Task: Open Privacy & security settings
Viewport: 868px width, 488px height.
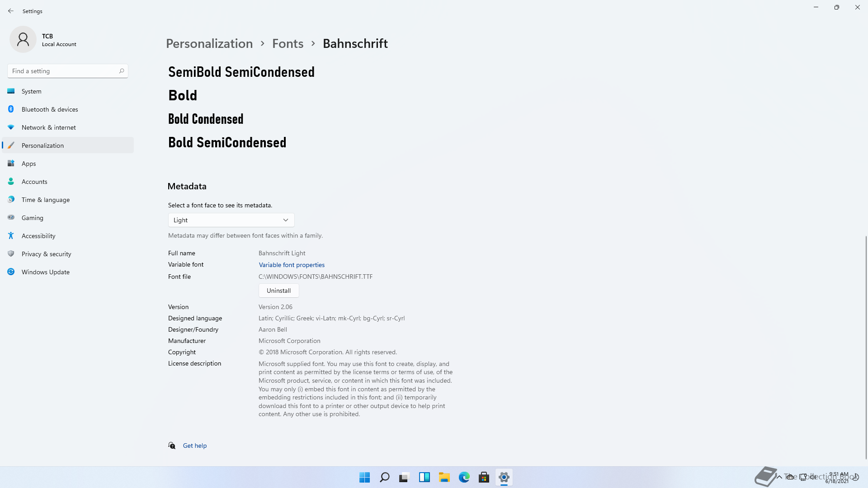Action: click(68, 254)
